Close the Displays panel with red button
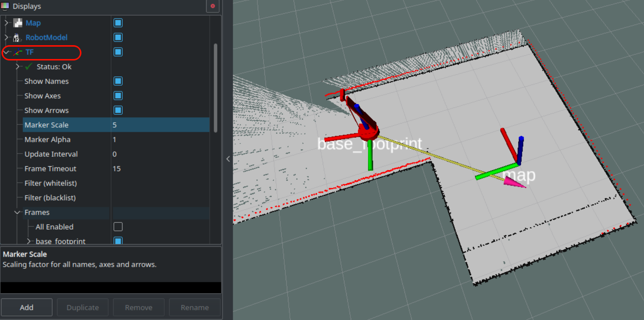The width and height of the screenshot is (644, 320). (x=213, y=6)
